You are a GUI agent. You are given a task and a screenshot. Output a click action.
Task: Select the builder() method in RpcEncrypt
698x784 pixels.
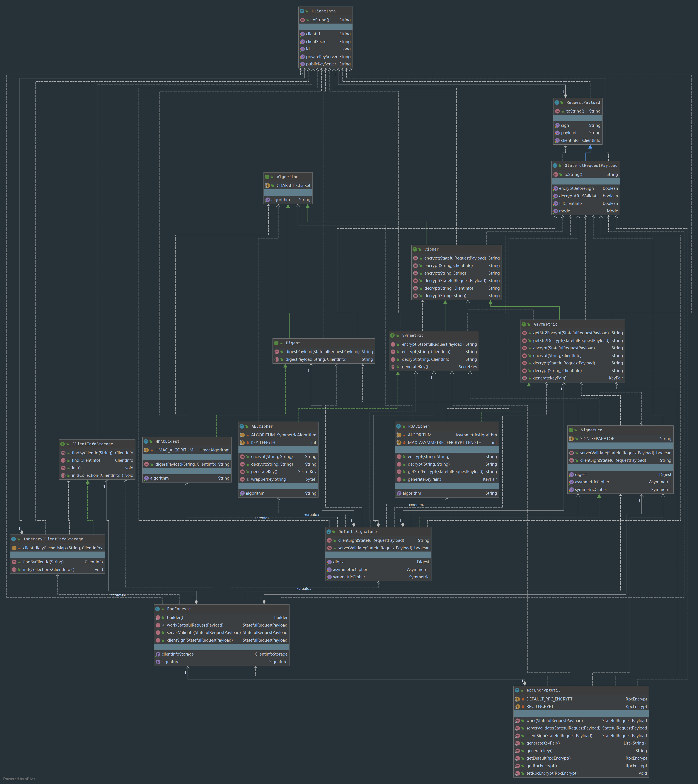pos(175,617)
